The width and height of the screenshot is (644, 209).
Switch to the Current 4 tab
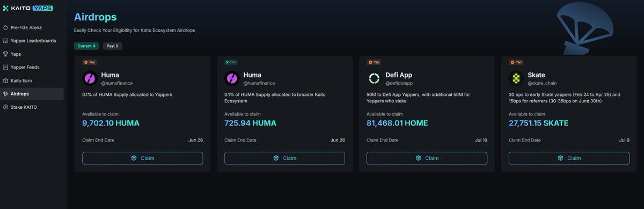click(x=86, y=46)
